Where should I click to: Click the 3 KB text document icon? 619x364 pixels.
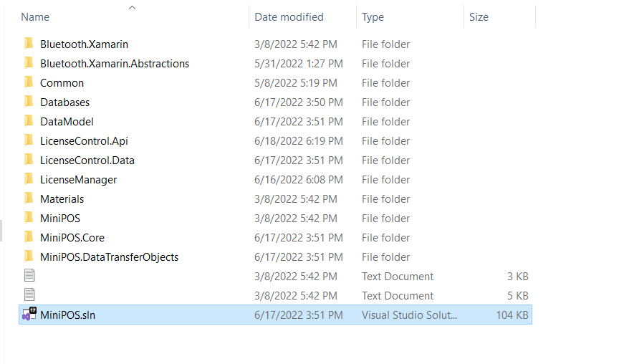click(x=29, y=275)
